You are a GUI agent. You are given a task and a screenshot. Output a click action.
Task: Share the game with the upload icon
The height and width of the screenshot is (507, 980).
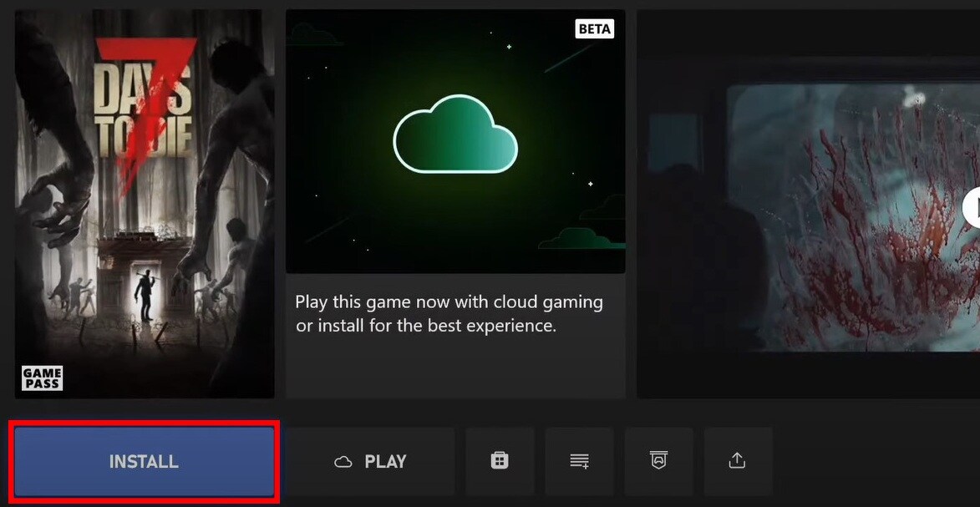pyautogui.click(x=738, y=461)
